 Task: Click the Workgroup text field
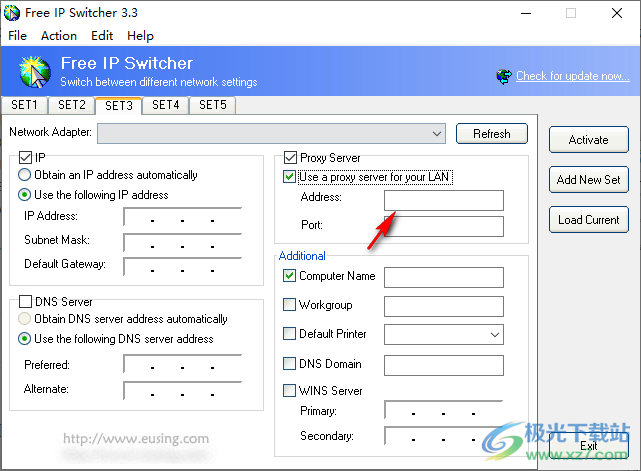(444, 306)
